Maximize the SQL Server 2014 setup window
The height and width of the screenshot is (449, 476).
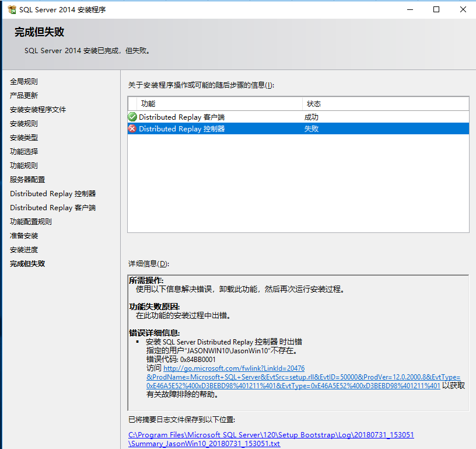point(436,10)
